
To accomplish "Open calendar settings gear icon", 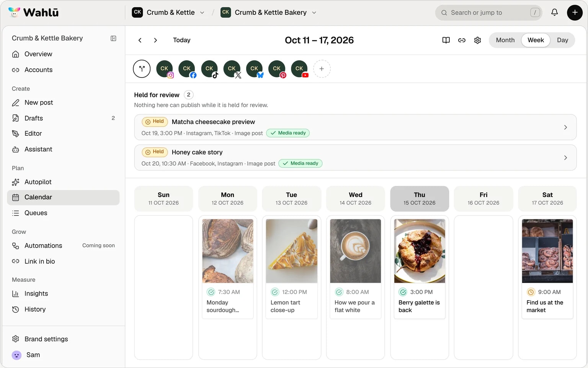I will coord(477,40).
